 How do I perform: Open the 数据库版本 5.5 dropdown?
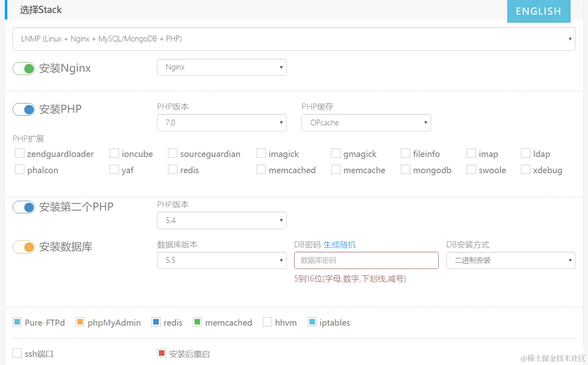pyautogui.click(x=222, y=260)
